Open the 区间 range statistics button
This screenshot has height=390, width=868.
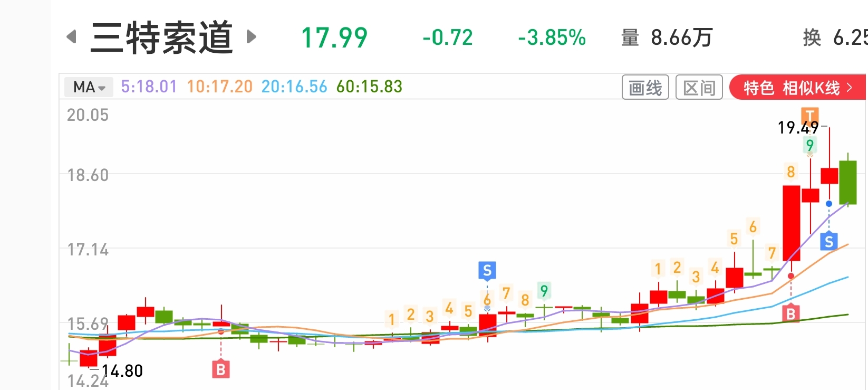click(x=699, y=88)
